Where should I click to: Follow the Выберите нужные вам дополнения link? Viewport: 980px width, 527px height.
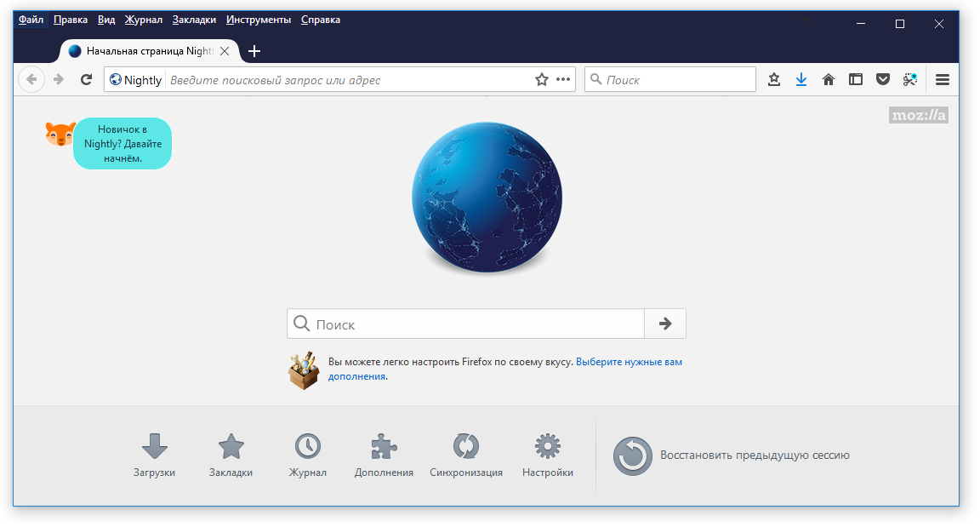(629, 362)
